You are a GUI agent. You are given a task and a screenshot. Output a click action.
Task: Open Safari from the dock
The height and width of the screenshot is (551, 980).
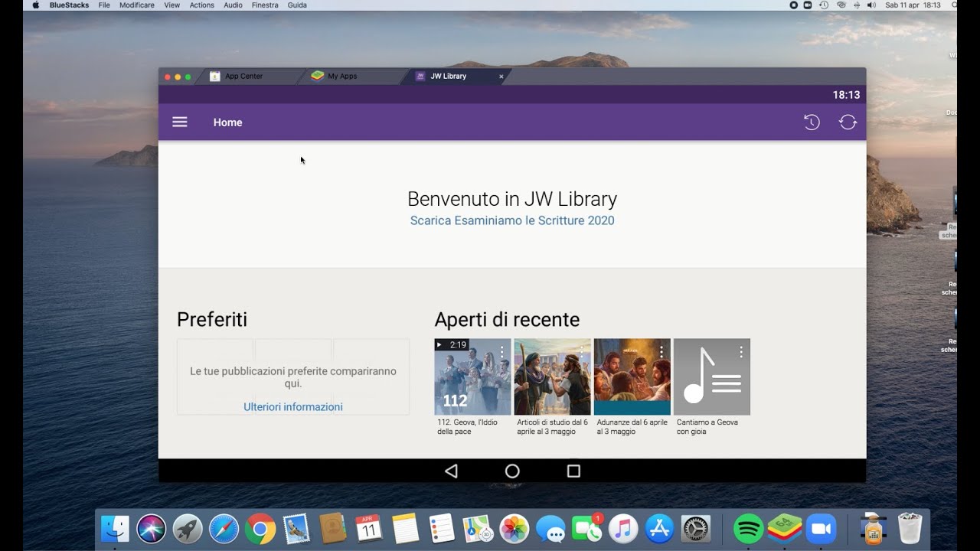tap(224, 529)
